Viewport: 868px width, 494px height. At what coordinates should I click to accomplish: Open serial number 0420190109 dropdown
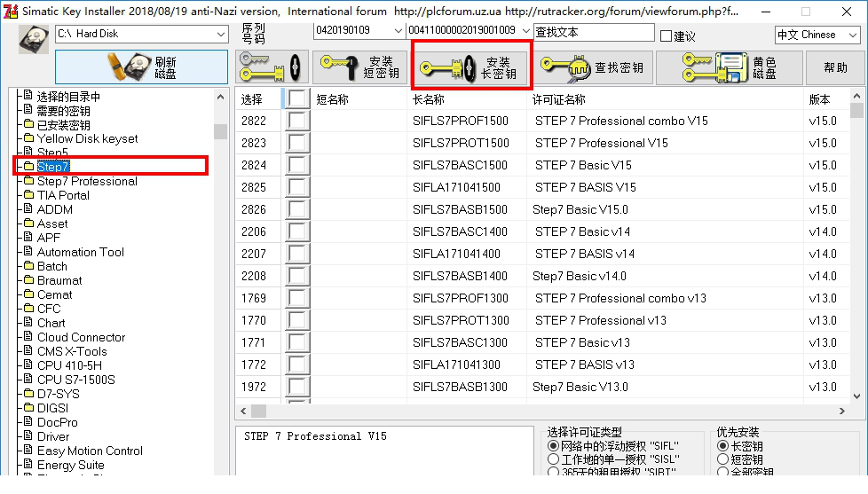(398, 30)
